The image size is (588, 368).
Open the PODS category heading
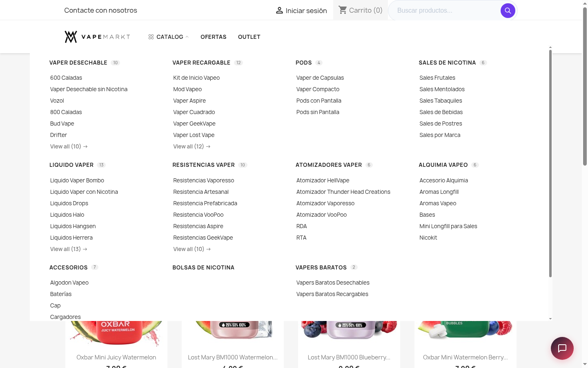303,63
